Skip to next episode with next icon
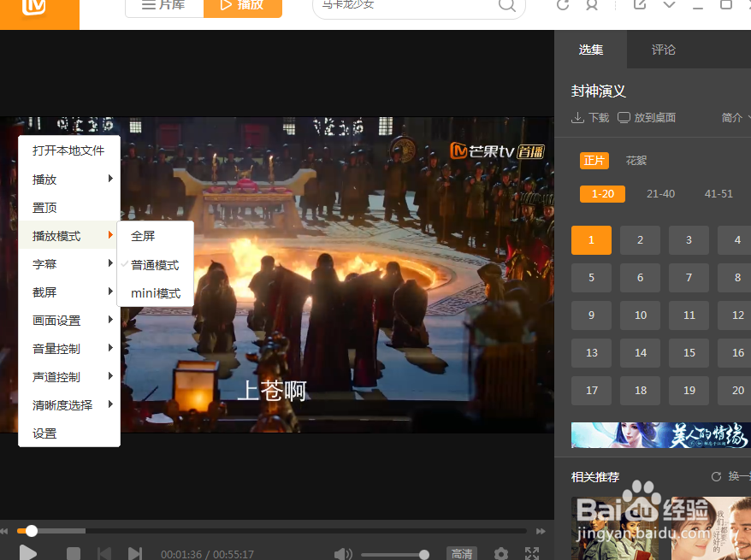 [x=135, y=553]
